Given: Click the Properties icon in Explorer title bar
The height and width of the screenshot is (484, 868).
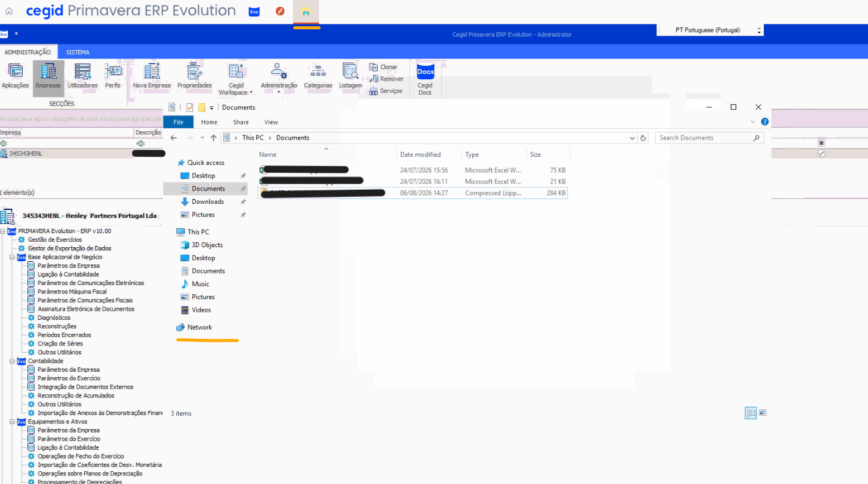Looking at the screenshot, I should [x=189, y=107].
